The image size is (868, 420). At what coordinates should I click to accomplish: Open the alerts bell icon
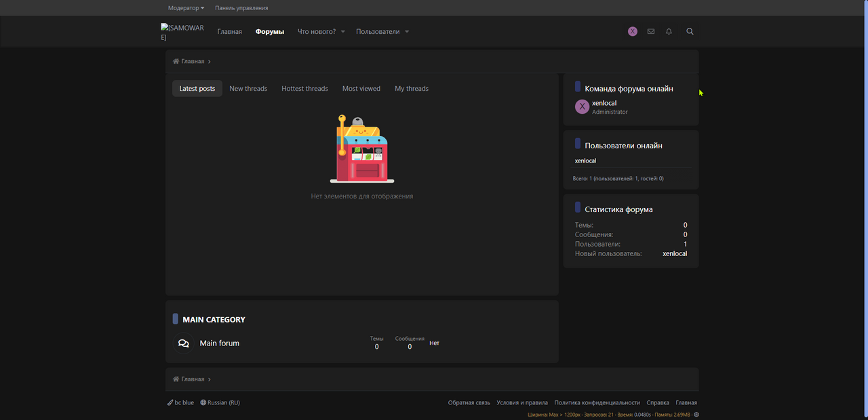click(669, 31)
